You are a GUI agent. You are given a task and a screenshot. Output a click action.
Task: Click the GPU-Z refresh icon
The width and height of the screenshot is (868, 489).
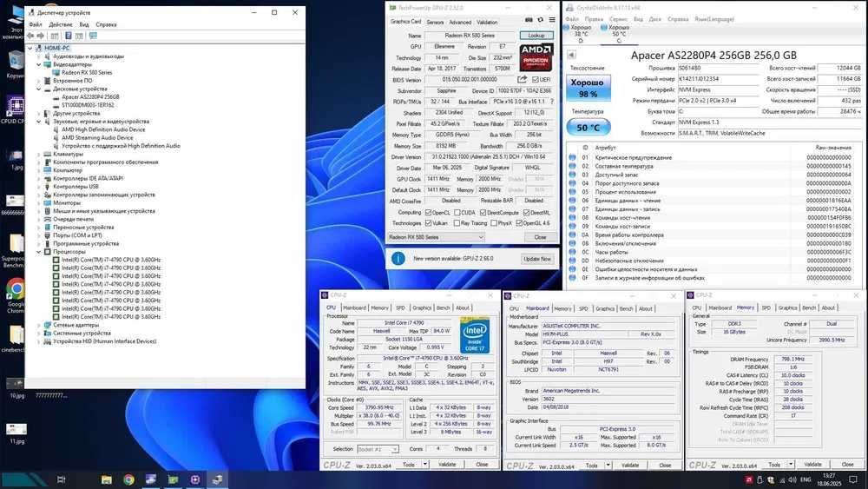[540, 20]
